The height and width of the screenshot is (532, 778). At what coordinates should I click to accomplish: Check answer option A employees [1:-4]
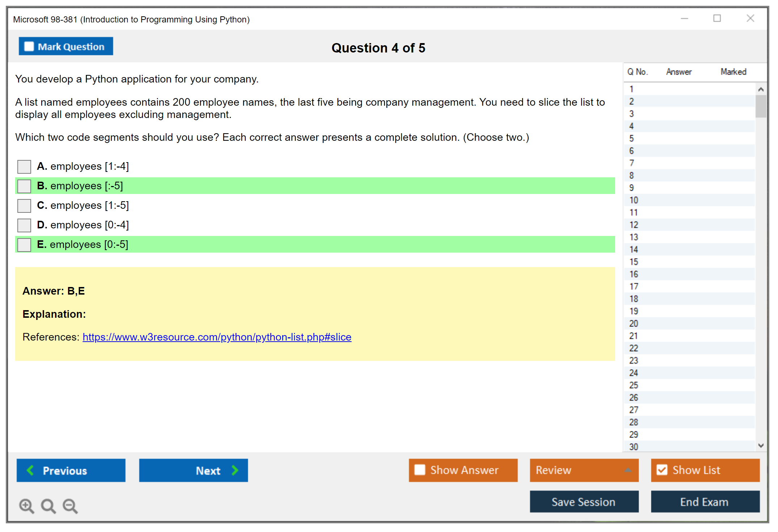pyautogui.click(x=24, y=167)
